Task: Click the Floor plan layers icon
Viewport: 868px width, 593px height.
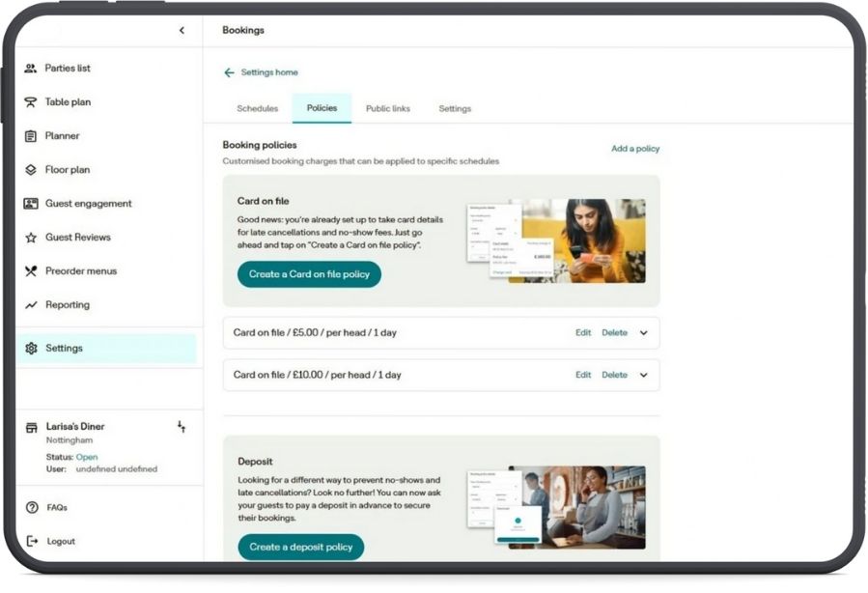Action: tap(31, 169)
